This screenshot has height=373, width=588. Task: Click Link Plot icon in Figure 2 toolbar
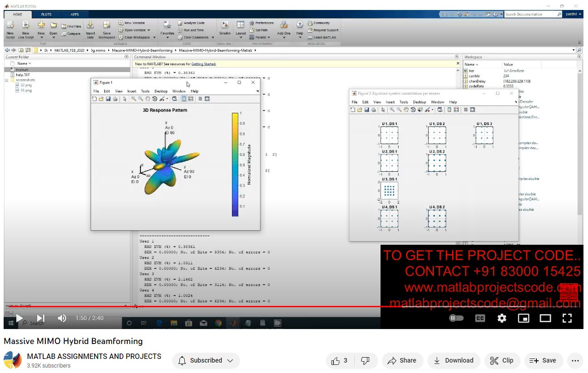click(x=440, y=110)
